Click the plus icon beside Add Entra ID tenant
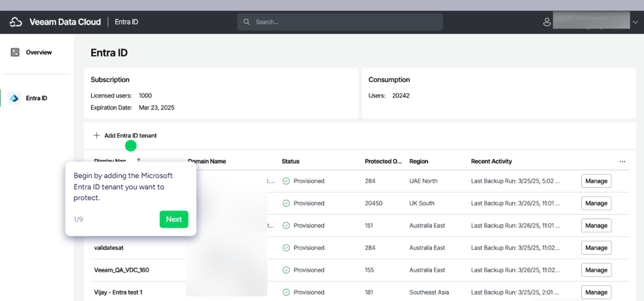This screenshot has width=644, height=301. (x=96, y=135)
